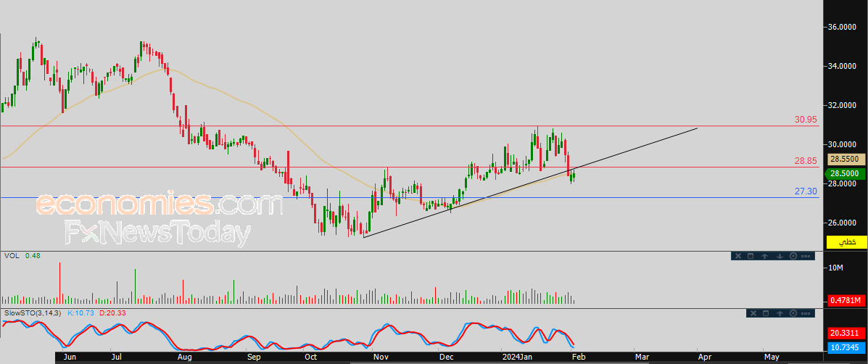
Task: Click the Aug label on time axis
Action: 184,358
